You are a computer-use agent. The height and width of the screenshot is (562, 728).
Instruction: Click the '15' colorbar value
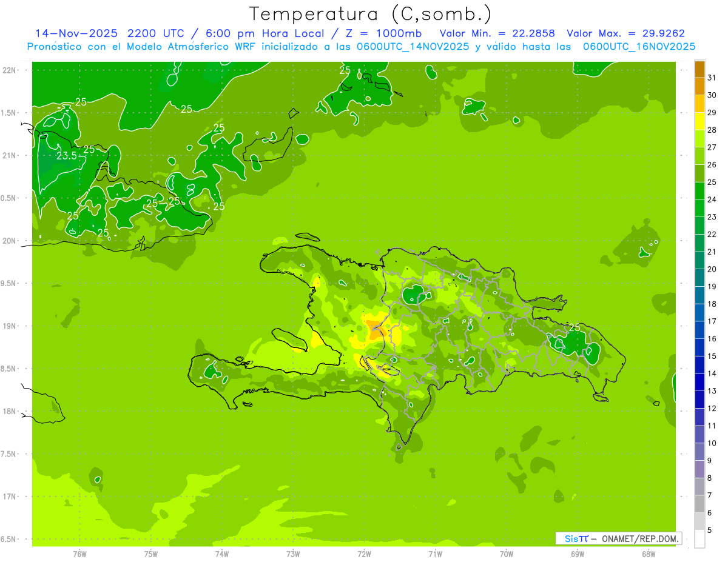coord(712,356)
